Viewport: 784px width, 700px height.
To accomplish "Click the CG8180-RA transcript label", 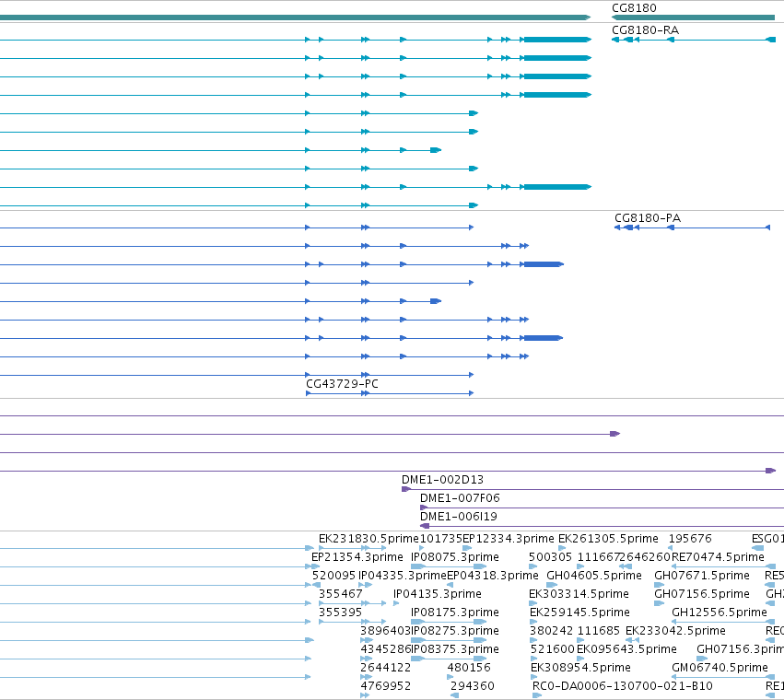I will tap(646, 30).
